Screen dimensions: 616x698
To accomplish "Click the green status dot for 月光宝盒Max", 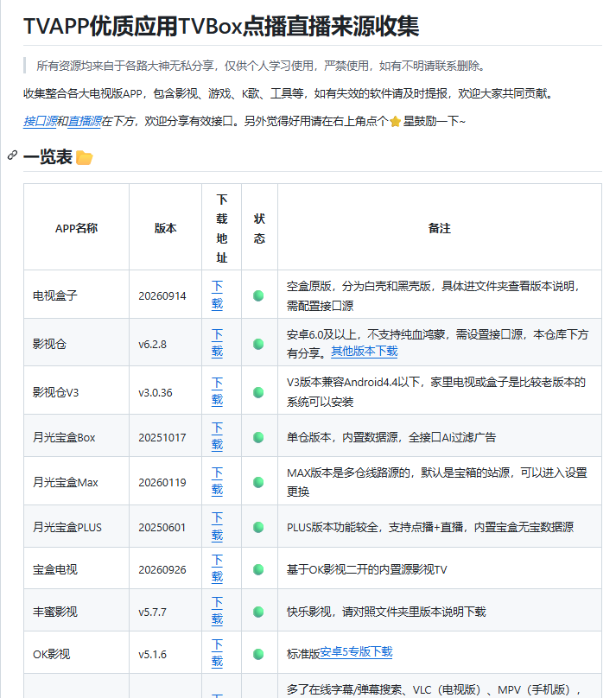I will click(x=258, y=483).
